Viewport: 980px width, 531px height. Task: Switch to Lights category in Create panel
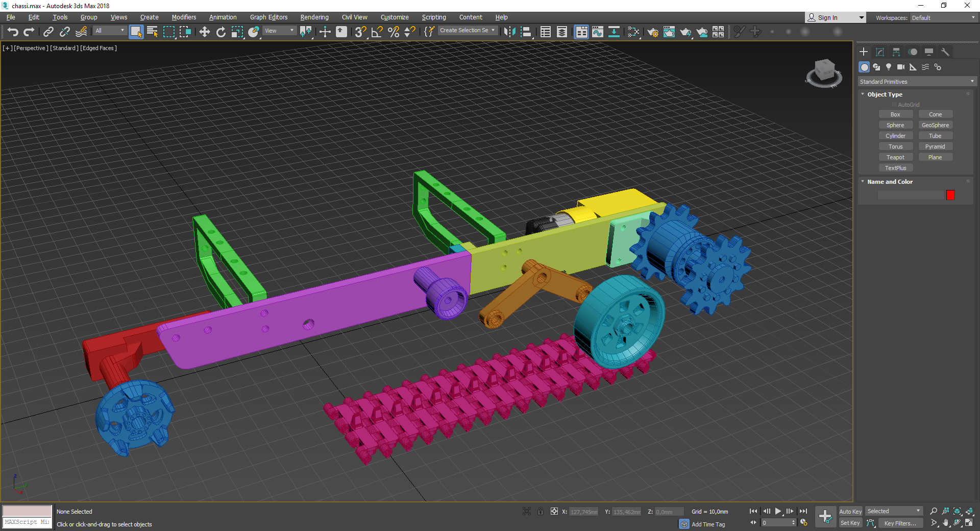[x=889, y=67]
